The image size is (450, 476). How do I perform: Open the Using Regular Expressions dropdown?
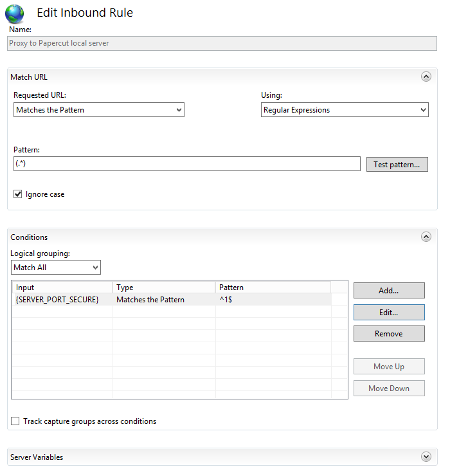345,110
